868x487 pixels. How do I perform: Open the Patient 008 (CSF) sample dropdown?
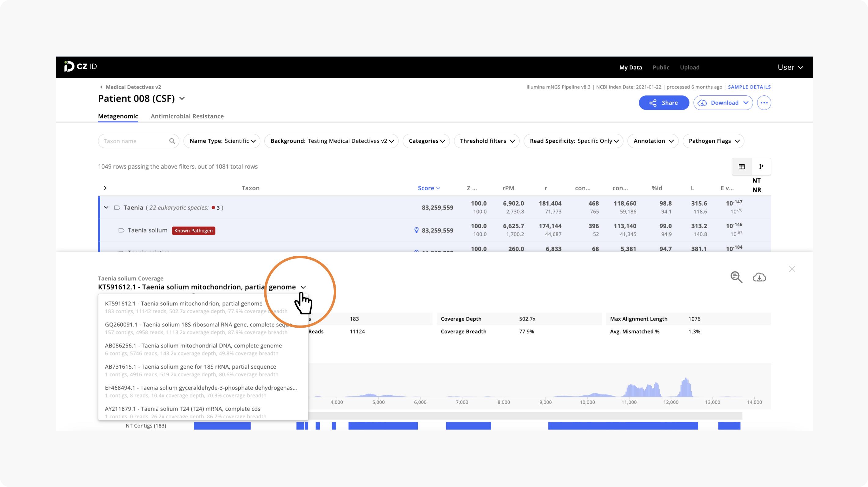pyautogui.click(x=182, y=99)
